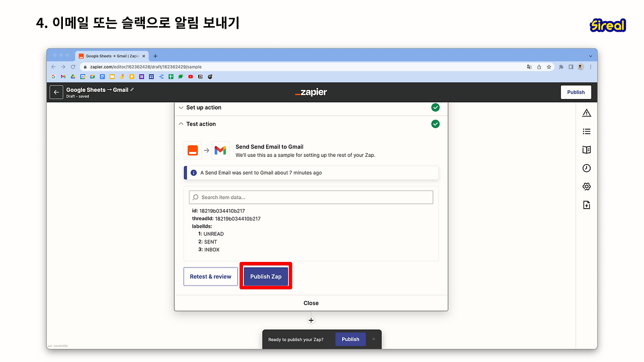Open the Gmail bookmark in bookmarks bar
Viewport: 644px width, 362px height.
click(x=63, y=77)
